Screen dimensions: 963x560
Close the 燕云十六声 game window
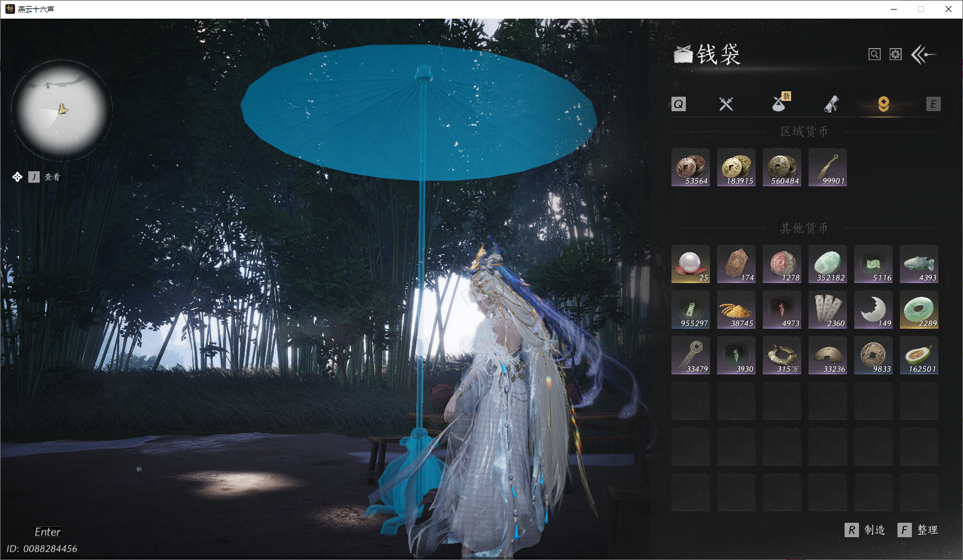click(949, 9)
